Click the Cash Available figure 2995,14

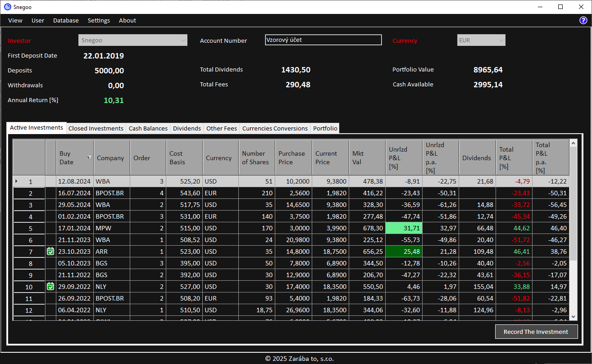pyautogui.click(x=488, y=85)
